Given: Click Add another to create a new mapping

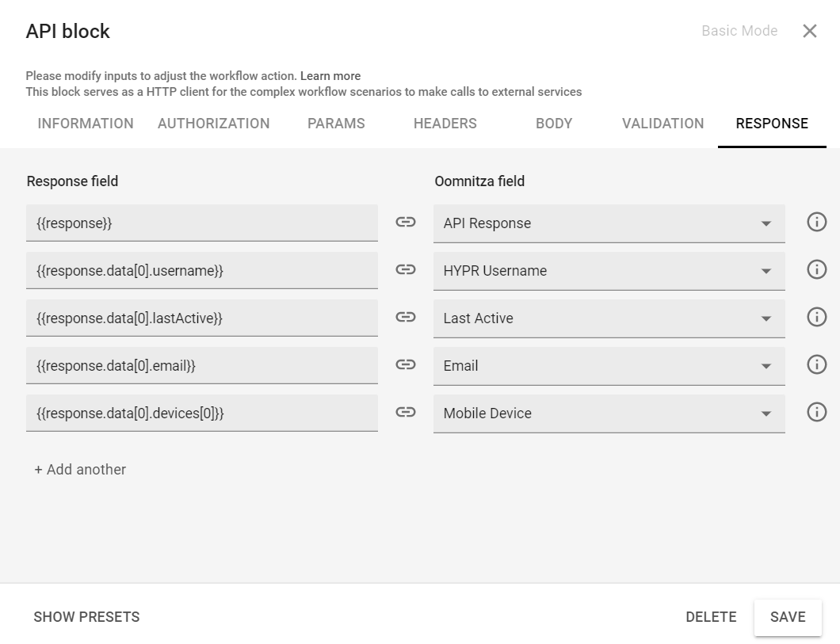Looking at the screenshot, I should [79, 469].
